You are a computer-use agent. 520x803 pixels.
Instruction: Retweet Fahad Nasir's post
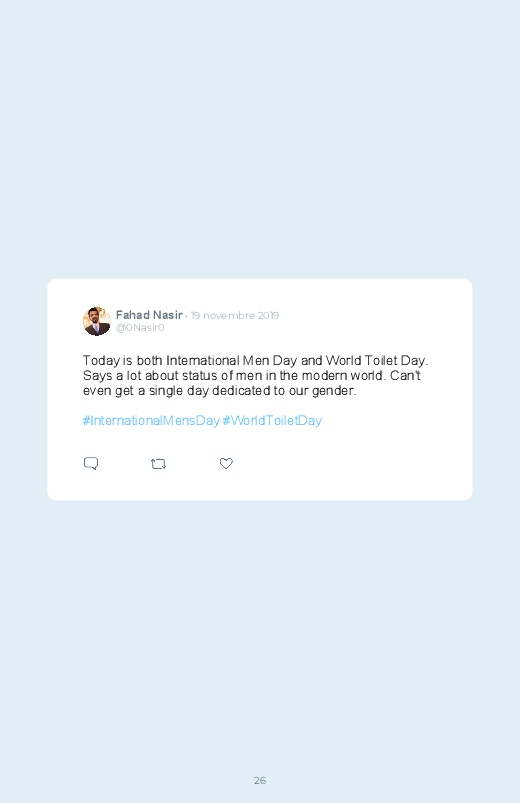pyautogui.click(x=158, y=464)
